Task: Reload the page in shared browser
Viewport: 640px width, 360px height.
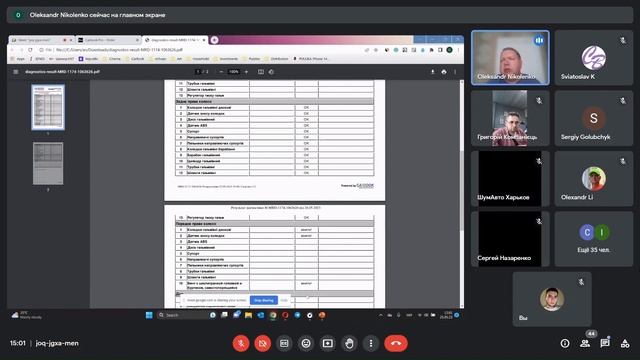Action: tap(30, 50)
